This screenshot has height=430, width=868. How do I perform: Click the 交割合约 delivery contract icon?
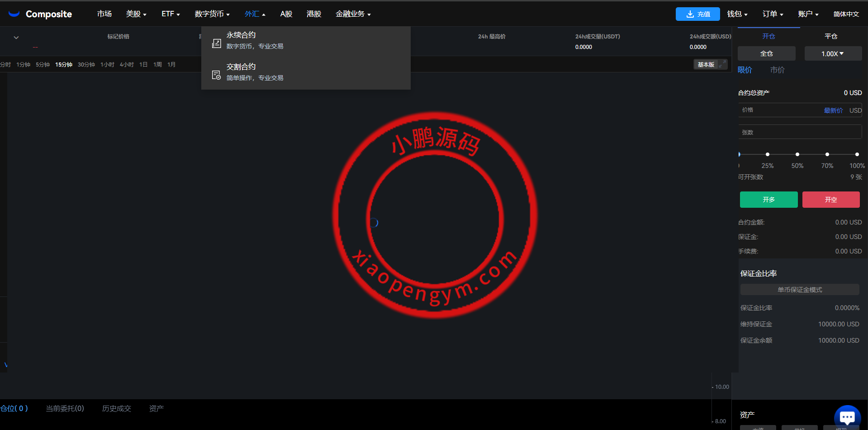(217, 75)
